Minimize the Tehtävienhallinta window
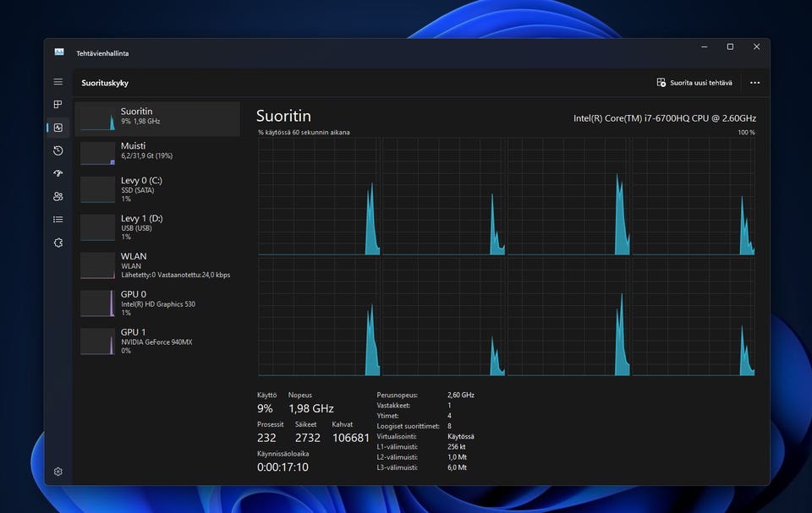The width and height of the screenshot is (812, 513). click(705, 46)
